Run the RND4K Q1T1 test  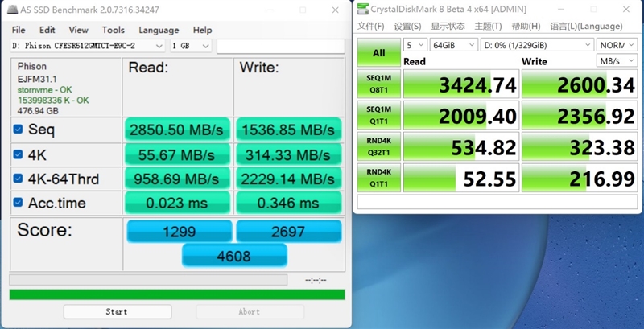[378, 178]
